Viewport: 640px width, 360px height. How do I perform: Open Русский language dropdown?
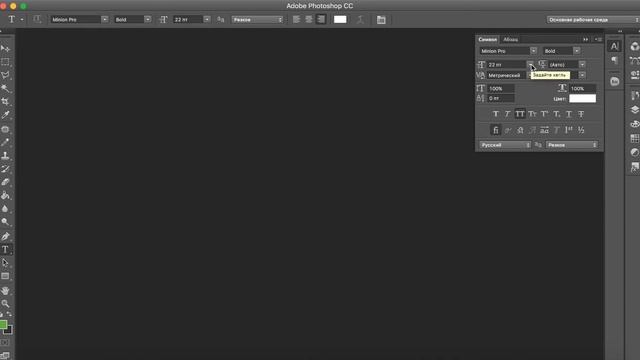(505, 145)
